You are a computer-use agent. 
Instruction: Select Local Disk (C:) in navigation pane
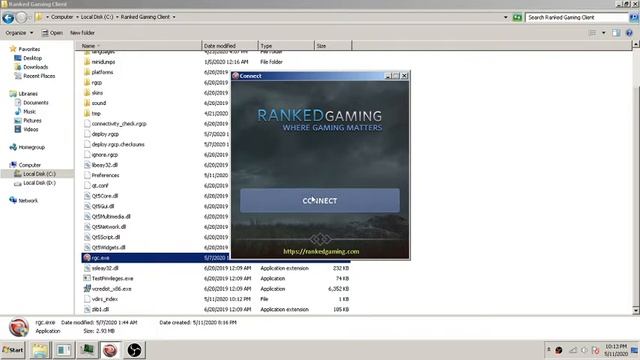[39, 174]
